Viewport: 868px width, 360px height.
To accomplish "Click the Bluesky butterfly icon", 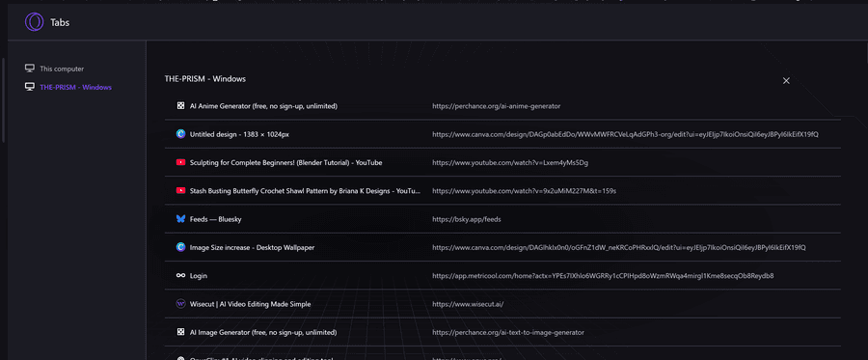I will [180, 219].
